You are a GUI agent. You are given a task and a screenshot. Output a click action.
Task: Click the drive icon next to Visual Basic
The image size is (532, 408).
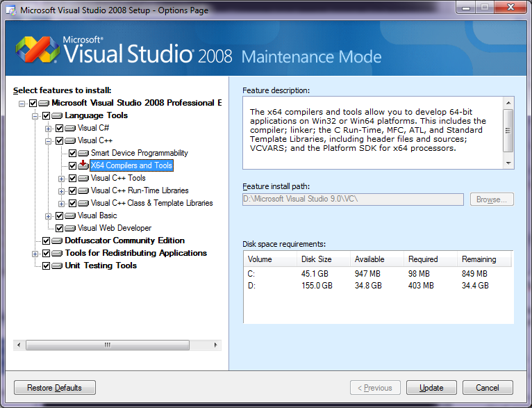(x=70, y=216)
